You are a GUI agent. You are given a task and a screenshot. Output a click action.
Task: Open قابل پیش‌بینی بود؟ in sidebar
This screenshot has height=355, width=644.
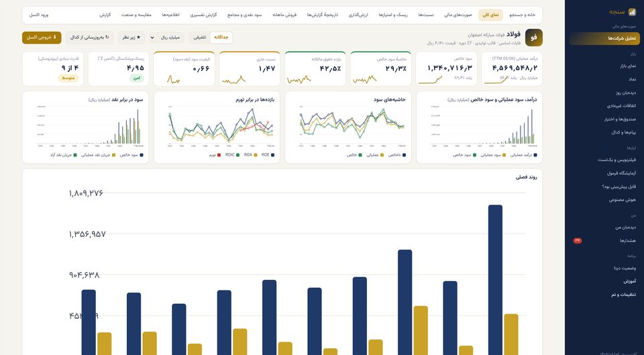[604, 187]
